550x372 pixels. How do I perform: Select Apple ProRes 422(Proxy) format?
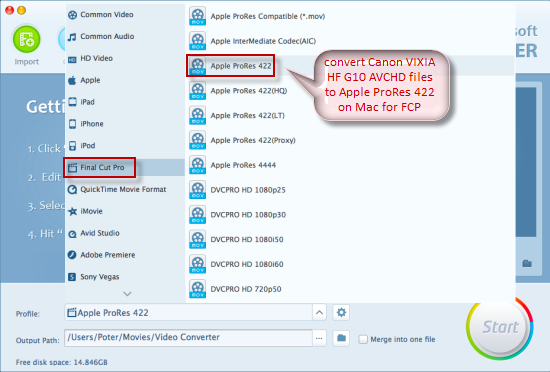(x=351, y=141)
